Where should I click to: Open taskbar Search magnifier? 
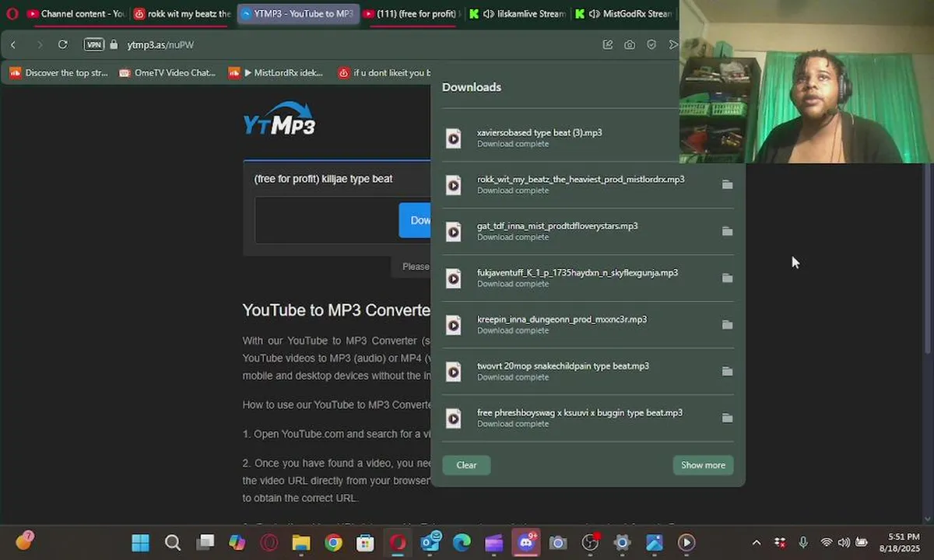[173, 543]
